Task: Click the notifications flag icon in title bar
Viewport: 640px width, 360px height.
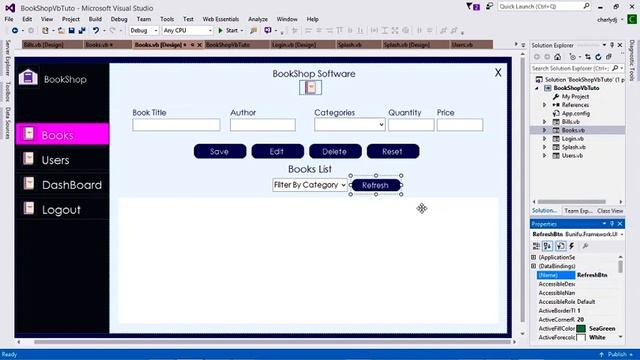Action: [473, 7]
